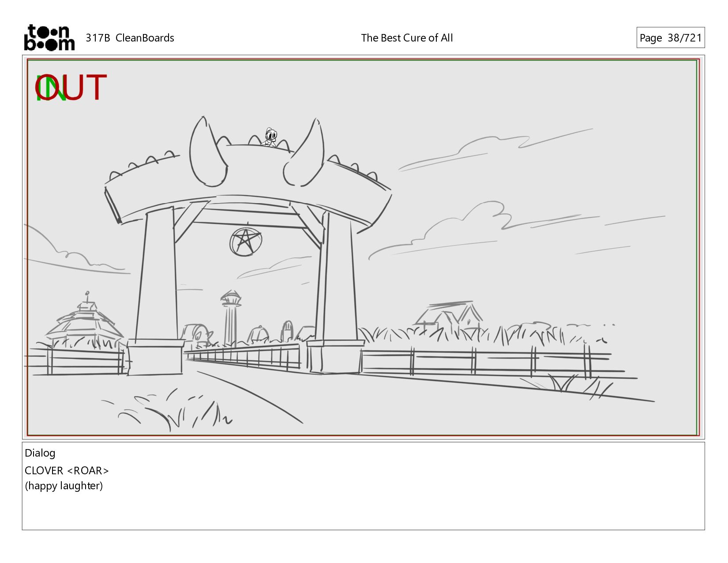Click the '(happy laughter)' dialog line
The width and height of the screenshot is (728, 563).
64,486
